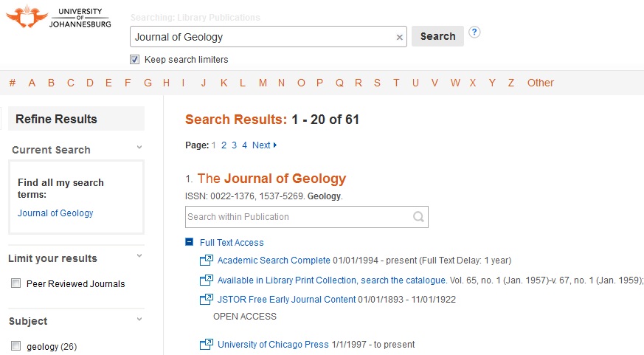Browse publications under Other
Screen dimensions: 644x355
pyautogui.click(x=541, y=83)
